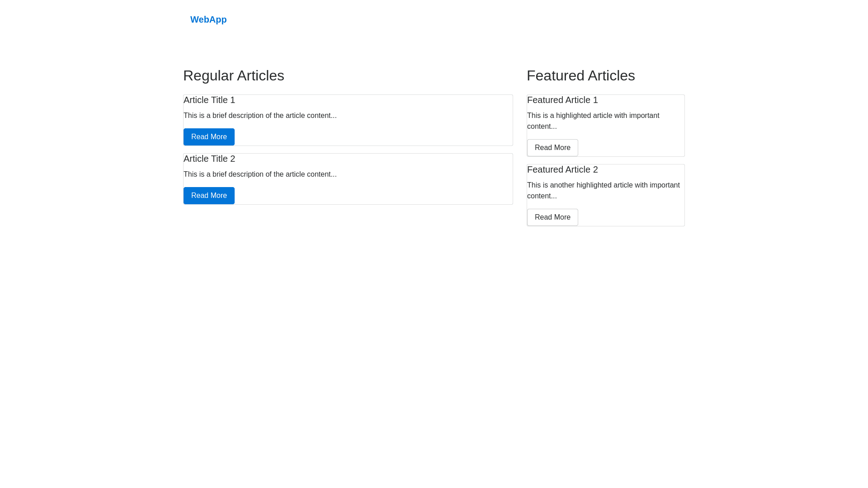868x488 pixels.
Task: Click the Regular Articles section heading
Action: 234,75
